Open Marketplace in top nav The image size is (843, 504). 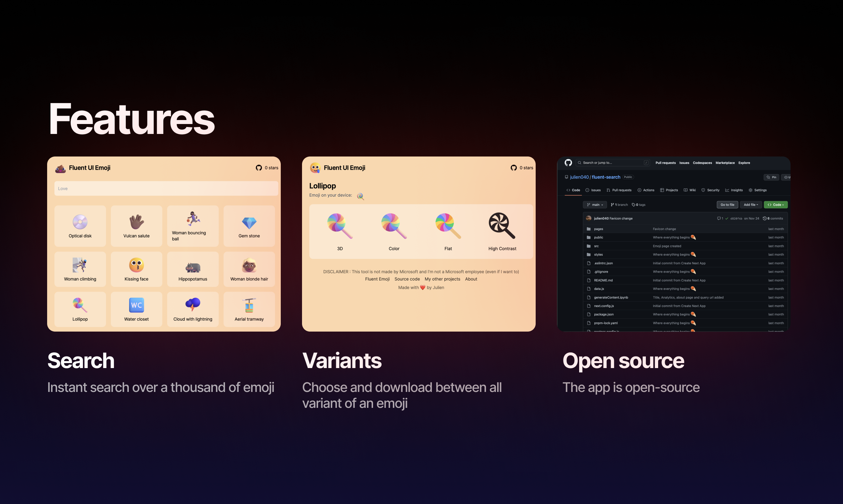pyautogui.click(x=725, y=163)
